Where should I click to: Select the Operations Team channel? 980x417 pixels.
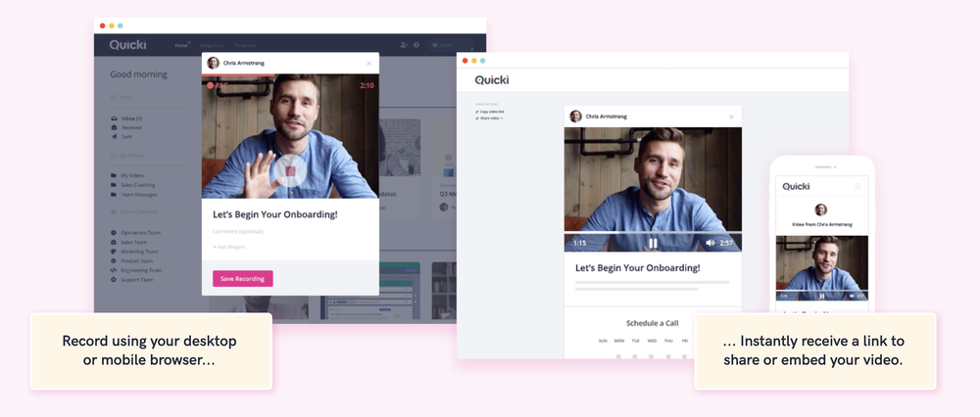tap(135, 233)
